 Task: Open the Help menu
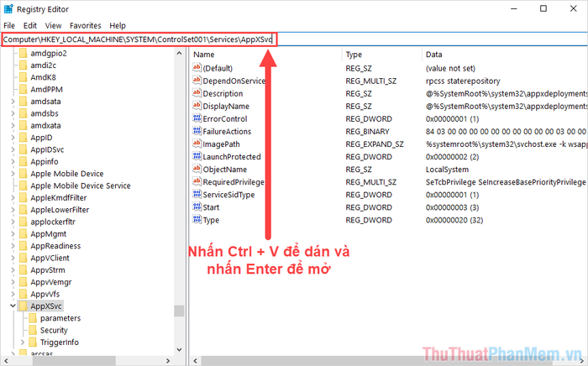click(x=118, y=25)
